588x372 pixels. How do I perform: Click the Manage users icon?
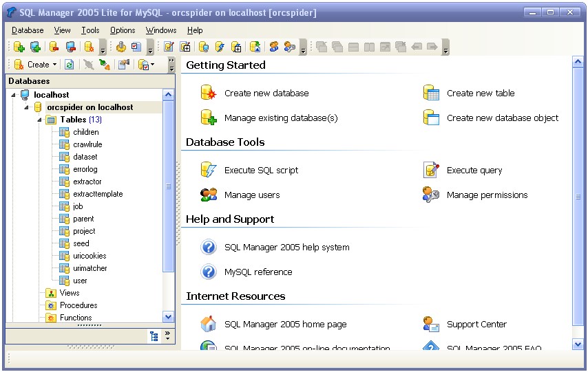(x=208, y=195)
